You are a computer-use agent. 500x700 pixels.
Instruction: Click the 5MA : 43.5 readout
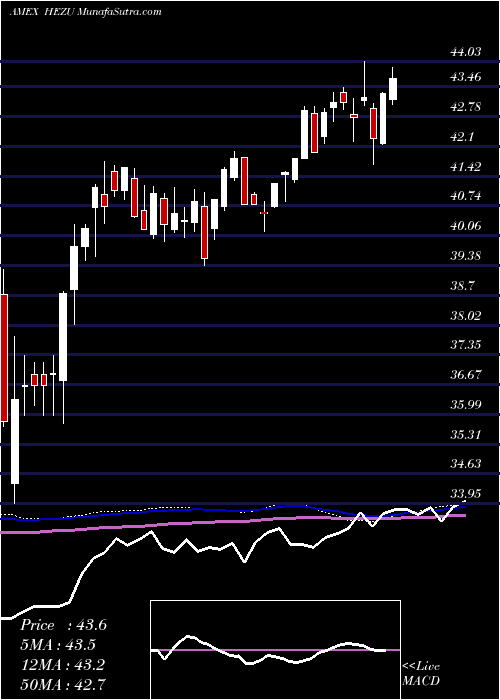click(x=58, y=645)
